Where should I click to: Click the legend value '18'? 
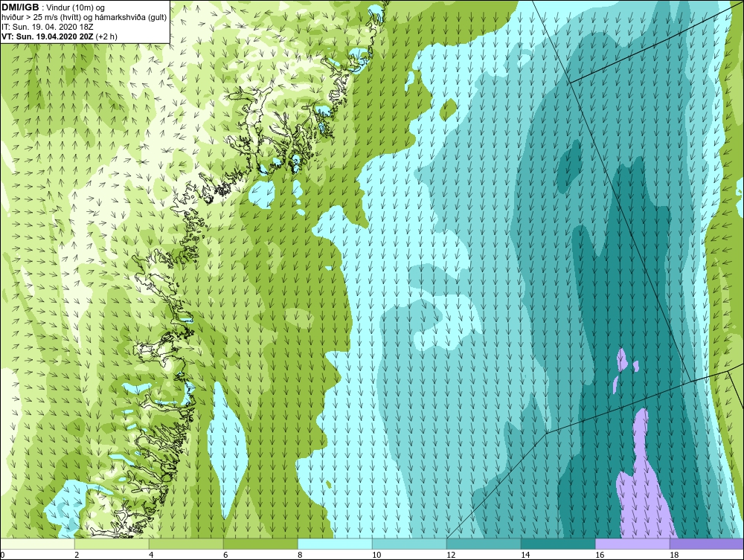674,555
